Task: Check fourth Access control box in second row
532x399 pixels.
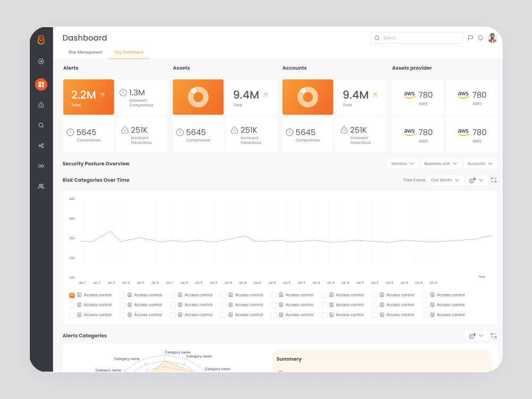Action: tap(223, 305)
